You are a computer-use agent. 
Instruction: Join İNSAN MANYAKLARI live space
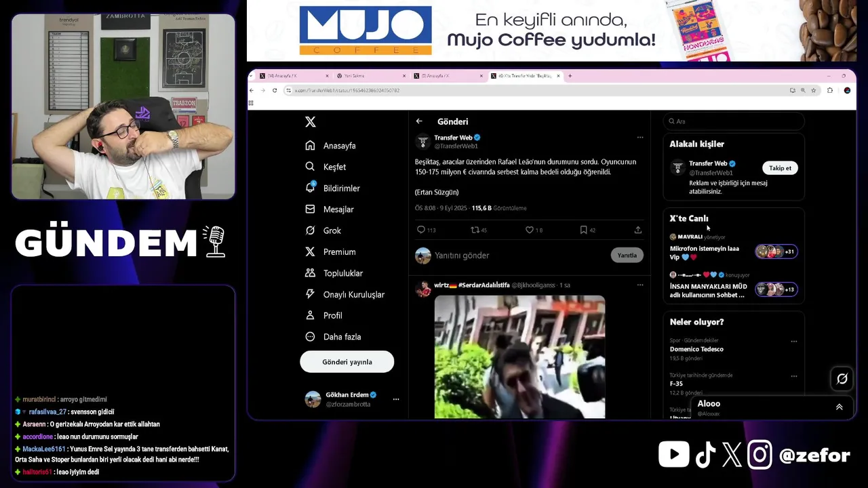coord(776,289)
